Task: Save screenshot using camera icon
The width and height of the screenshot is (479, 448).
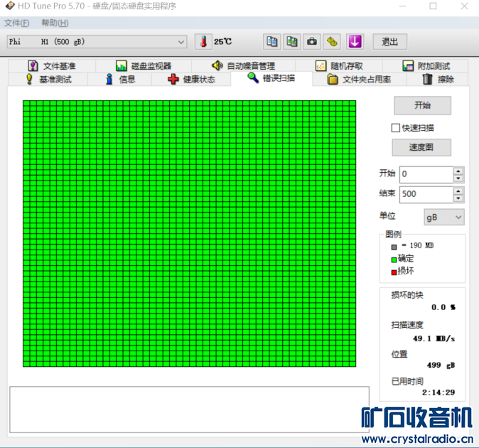Action: 311,41
